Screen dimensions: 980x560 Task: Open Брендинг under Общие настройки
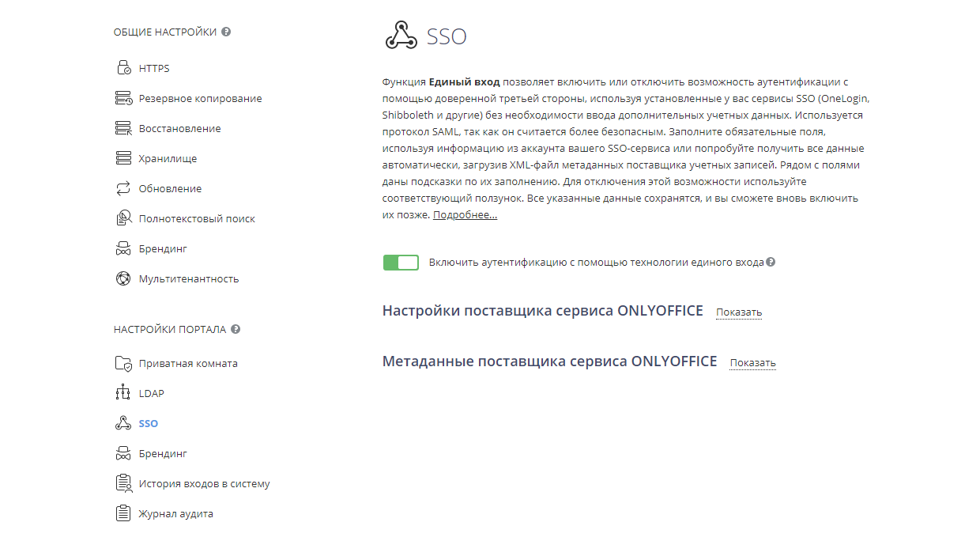tap(163, 248)
